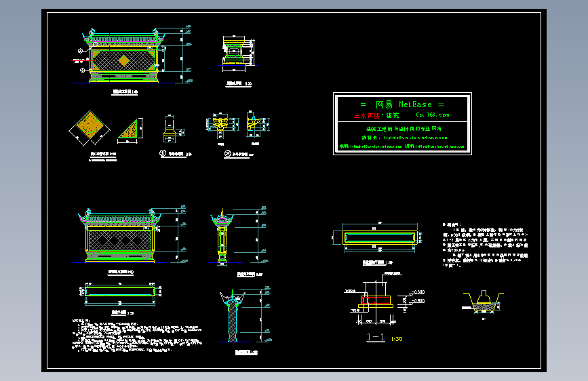Select the wall elevation with three diamonds
The width and height of the screenshot is (588, 381).
coord(120,236)
